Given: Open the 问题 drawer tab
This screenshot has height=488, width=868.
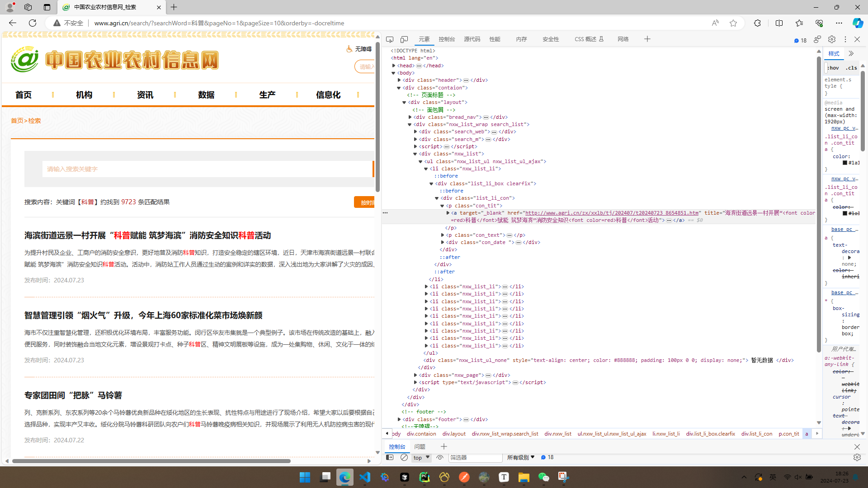Looking at the screenshot, I should [420, 446].
